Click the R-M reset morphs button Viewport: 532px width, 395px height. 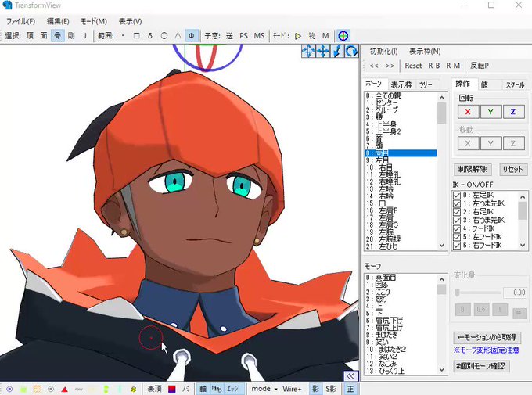click(453, 66)
